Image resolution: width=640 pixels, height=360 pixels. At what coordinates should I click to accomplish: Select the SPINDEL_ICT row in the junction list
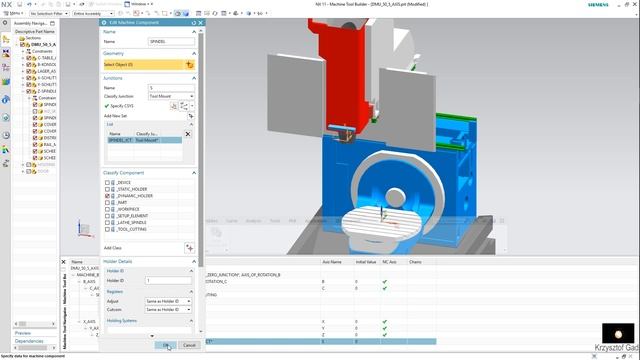pos(144,140)
